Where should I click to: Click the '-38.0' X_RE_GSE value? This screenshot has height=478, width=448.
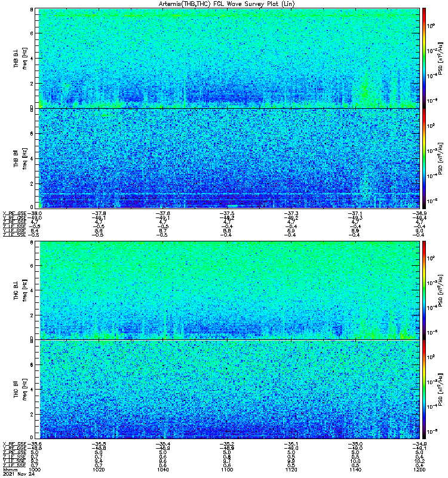35,214
